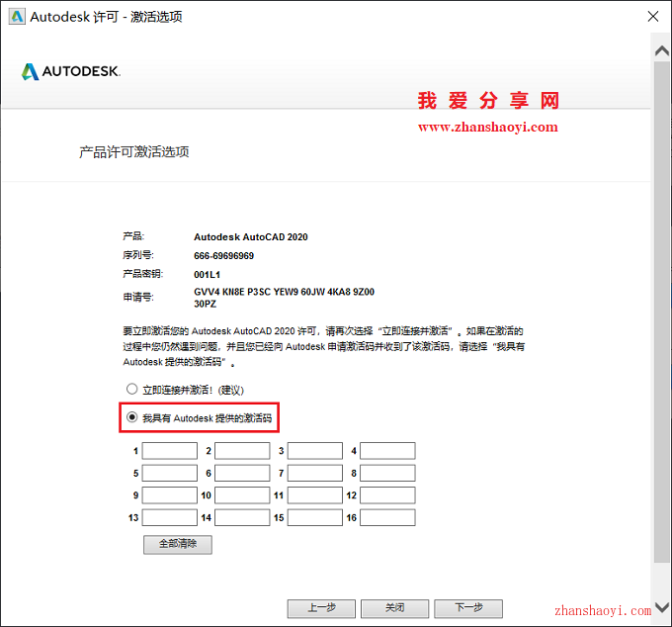This screenshot has height=627, width=672.
Task: Click the 产品许可激活选项 heading
Action: pyautogui.click(x=134, y=152)
